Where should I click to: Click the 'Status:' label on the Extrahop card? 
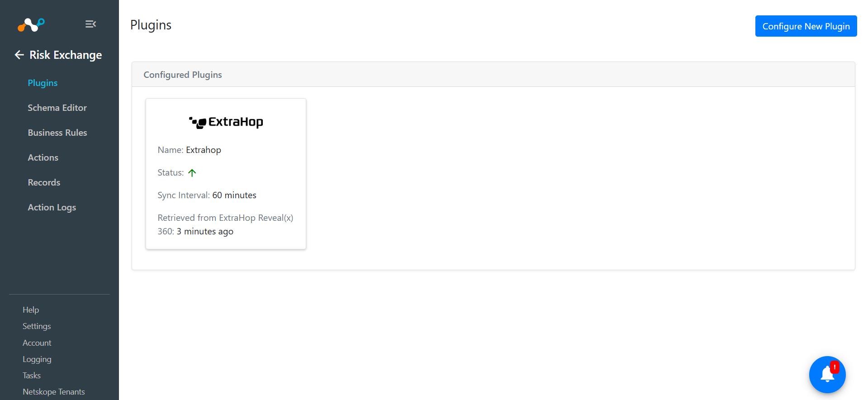click(x=171, y=172)
